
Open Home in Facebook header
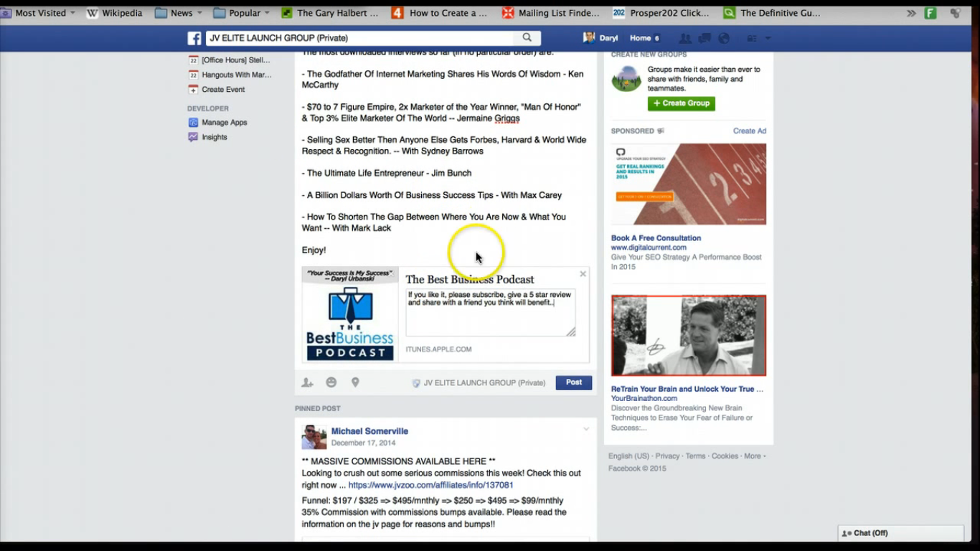640,38
